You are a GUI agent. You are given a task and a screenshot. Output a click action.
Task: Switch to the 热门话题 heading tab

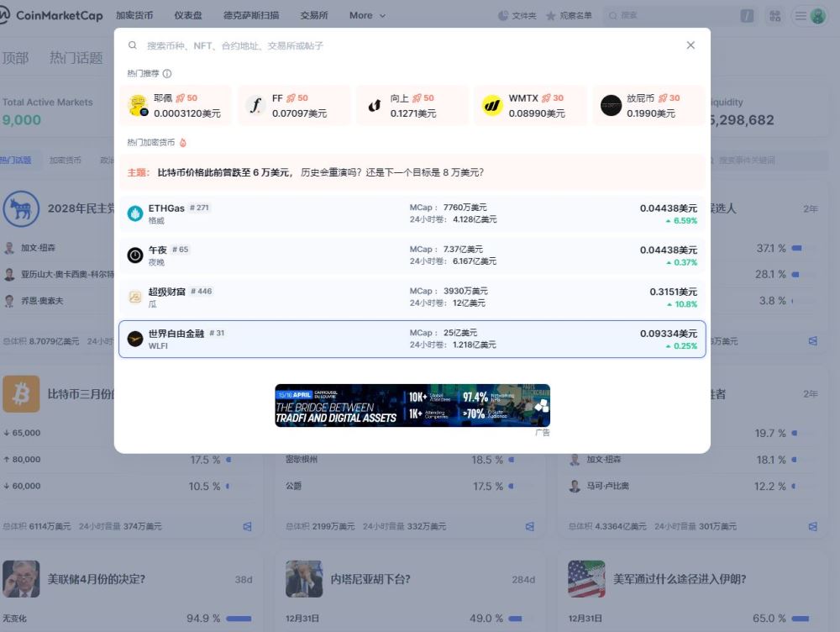[x=76, y=57]
